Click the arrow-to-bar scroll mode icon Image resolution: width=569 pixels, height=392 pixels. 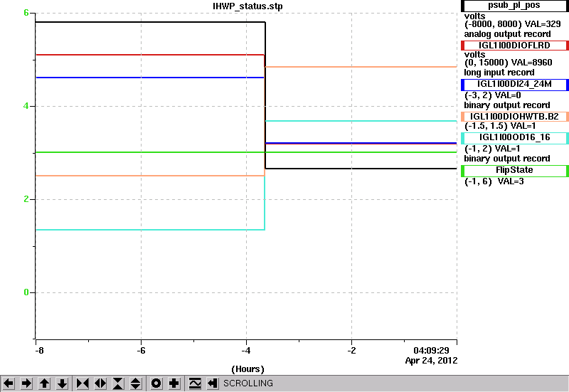coord(213,383)
